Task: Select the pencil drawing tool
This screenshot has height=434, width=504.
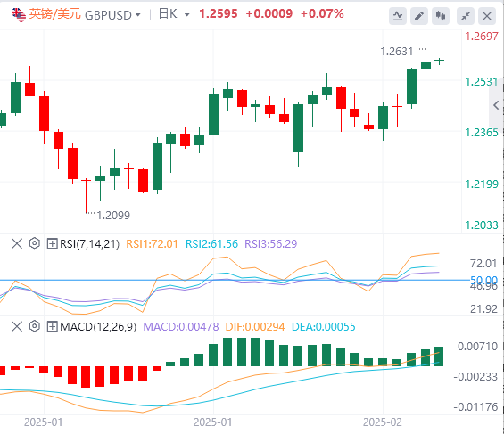Action: [x=419, y=16]
